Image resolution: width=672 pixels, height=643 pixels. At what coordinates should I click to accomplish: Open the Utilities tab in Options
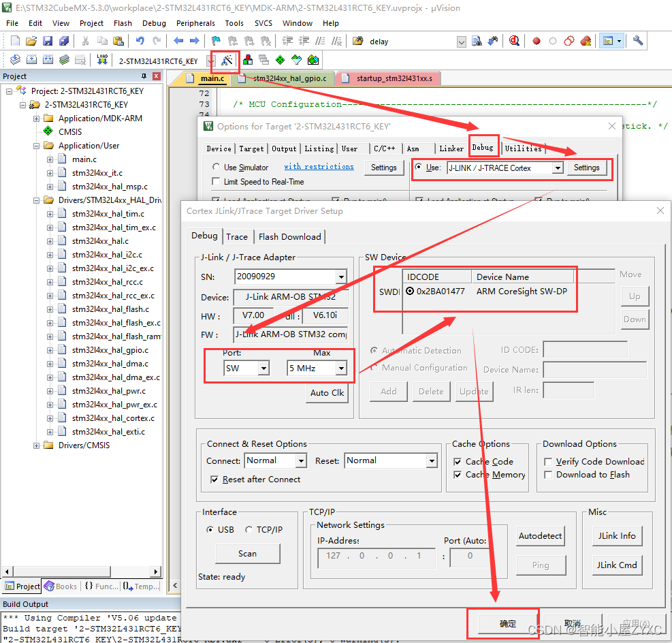(x=524, y=148)
